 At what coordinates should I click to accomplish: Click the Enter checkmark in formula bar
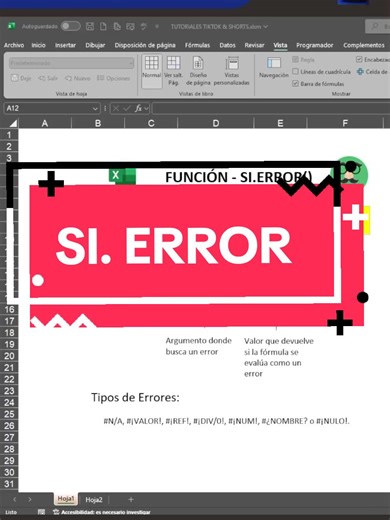(127, 108)
